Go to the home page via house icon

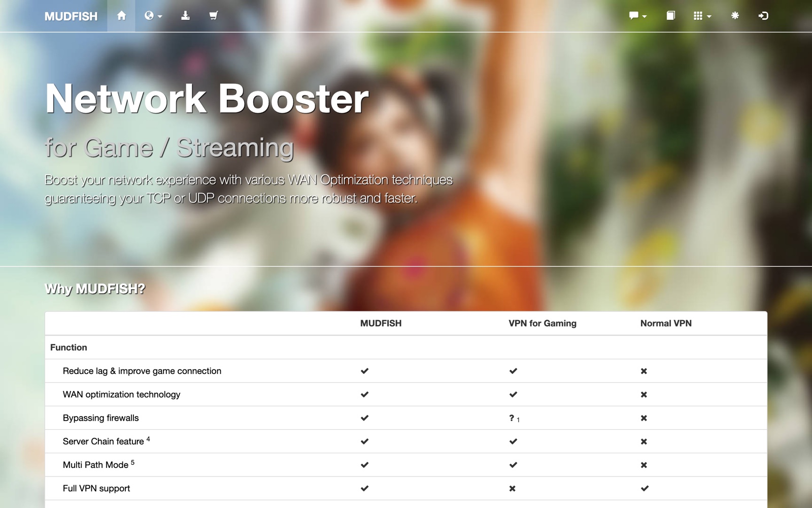click(x=121, y=16)
